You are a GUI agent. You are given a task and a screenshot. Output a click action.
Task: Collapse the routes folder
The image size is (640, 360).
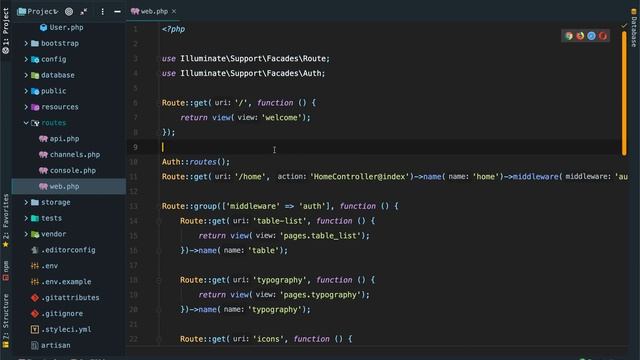(x=26, y=123)
